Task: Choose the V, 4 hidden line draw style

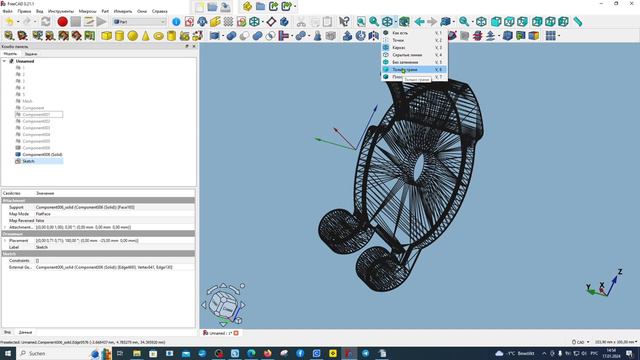Action: pos(414,55)
